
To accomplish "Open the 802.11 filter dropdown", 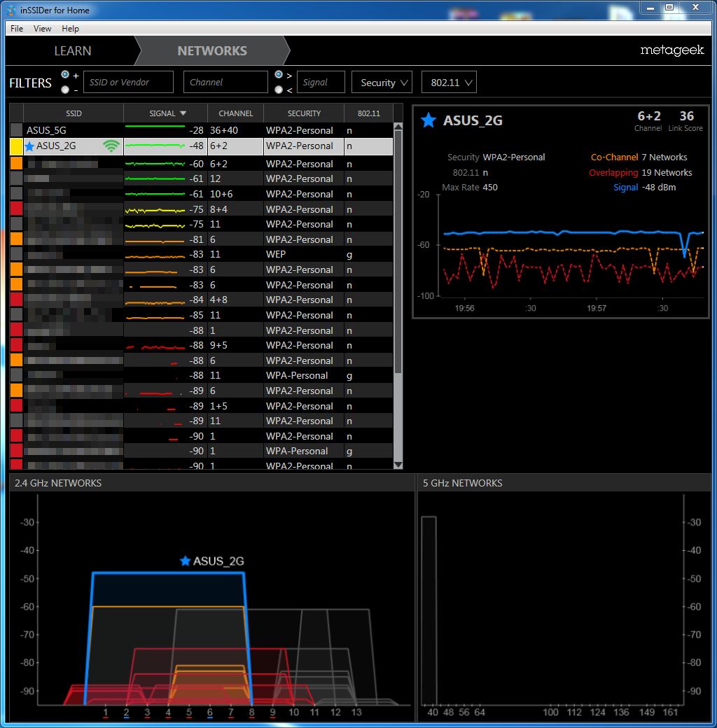I will [449, 82].
